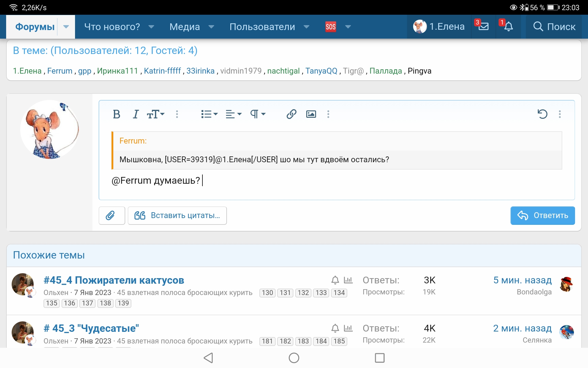Open thread statistics for Пожиратели кактусов

pos(348,280)
